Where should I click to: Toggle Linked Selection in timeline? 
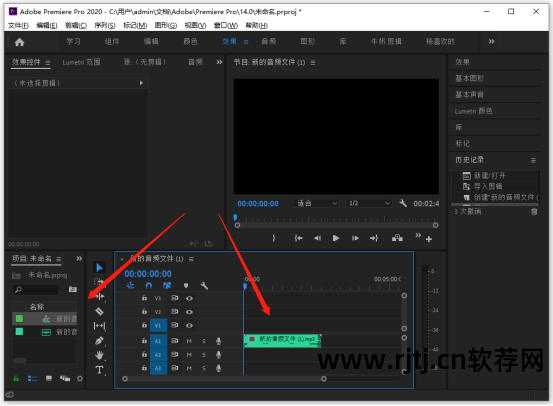pos(167,286)
